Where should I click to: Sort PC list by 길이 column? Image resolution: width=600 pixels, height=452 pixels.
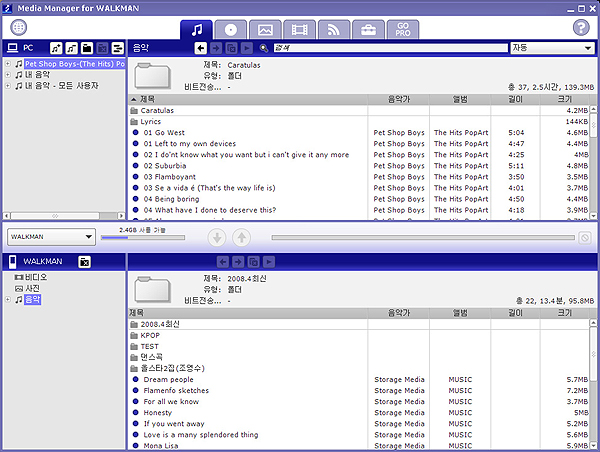515,100
